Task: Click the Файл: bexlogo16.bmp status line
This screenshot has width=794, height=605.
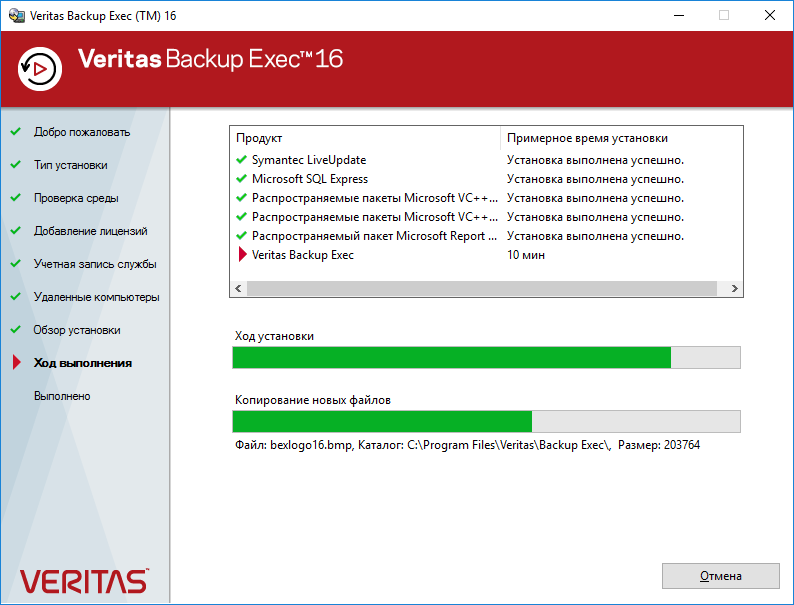Action: [467, 445]
